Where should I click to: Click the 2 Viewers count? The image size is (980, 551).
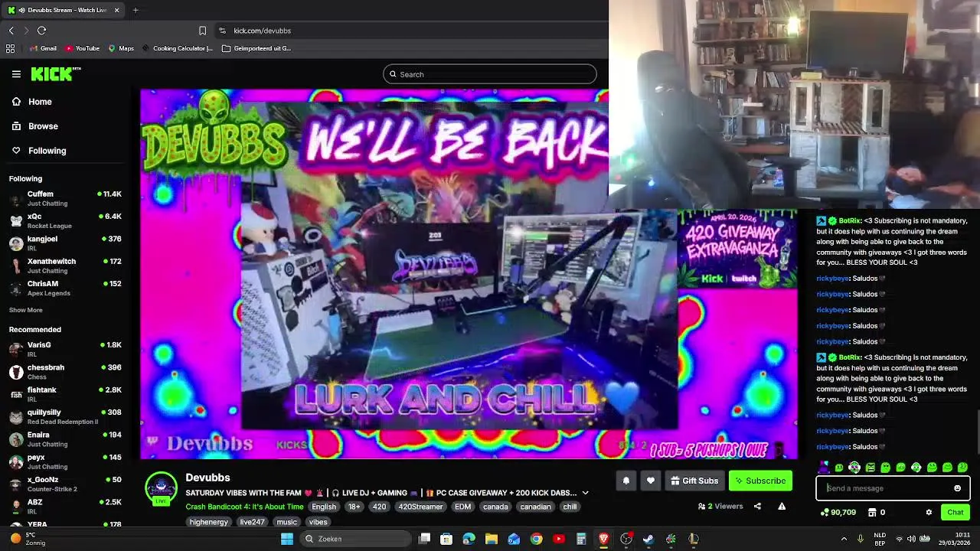coord(720,506)
